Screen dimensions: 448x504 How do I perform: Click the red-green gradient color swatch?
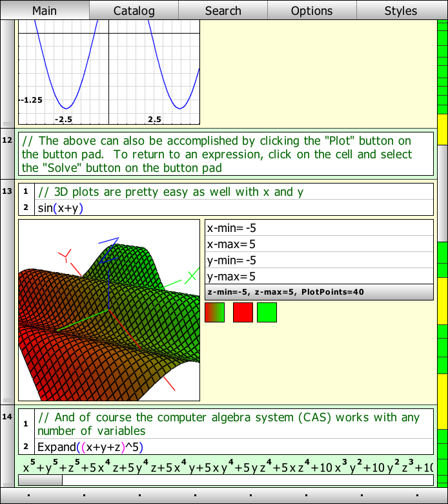[215, 313]
